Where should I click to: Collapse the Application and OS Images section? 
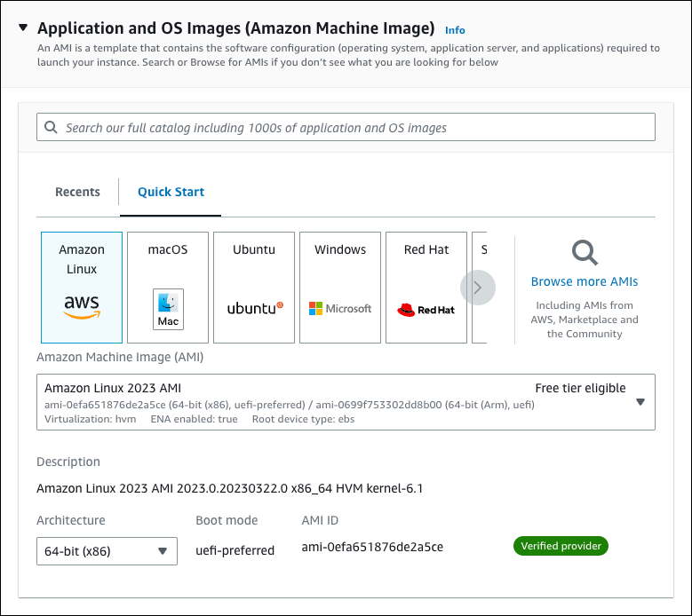[x=23, y=28]
